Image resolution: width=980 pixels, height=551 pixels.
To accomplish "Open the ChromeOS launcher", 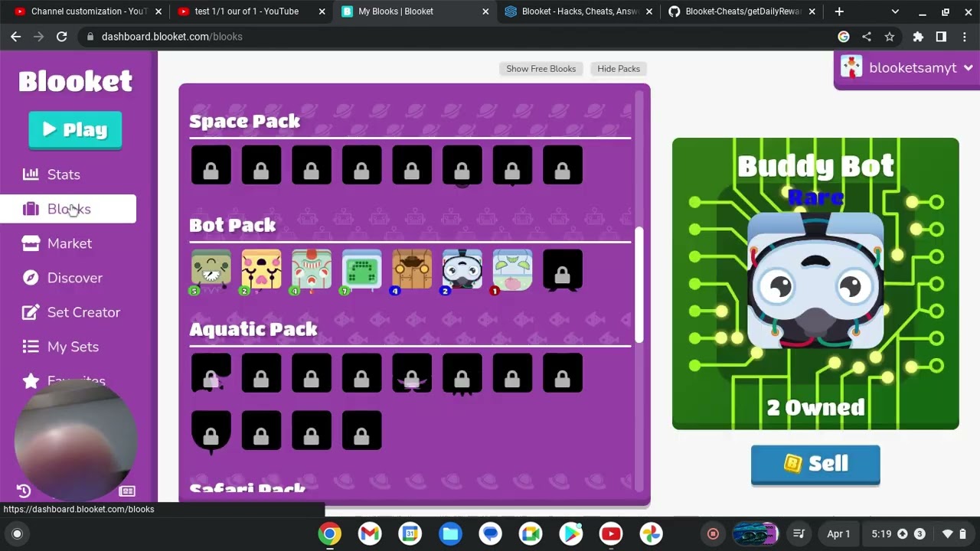I will point(18,534).
